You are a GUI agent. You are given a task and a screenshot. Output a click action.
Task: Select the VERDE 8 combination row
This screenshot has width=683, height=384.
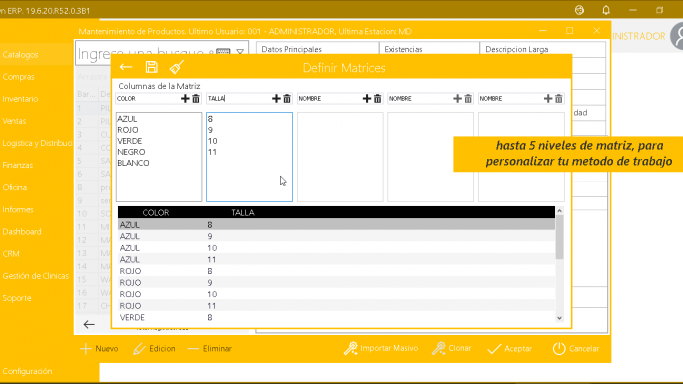336,317
